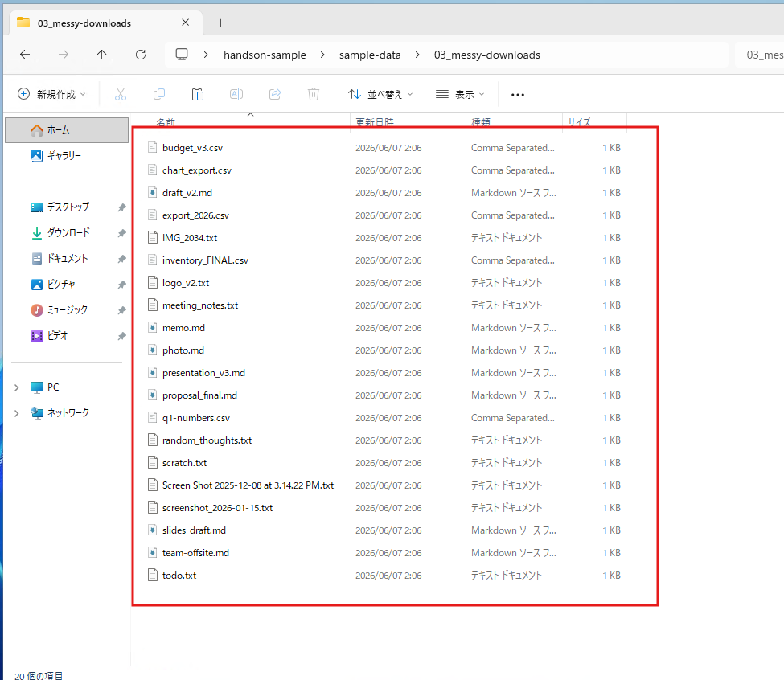The width and height of the screenshot is (784, 680).
Task: Go up one folder level
Action: [102, 55]
